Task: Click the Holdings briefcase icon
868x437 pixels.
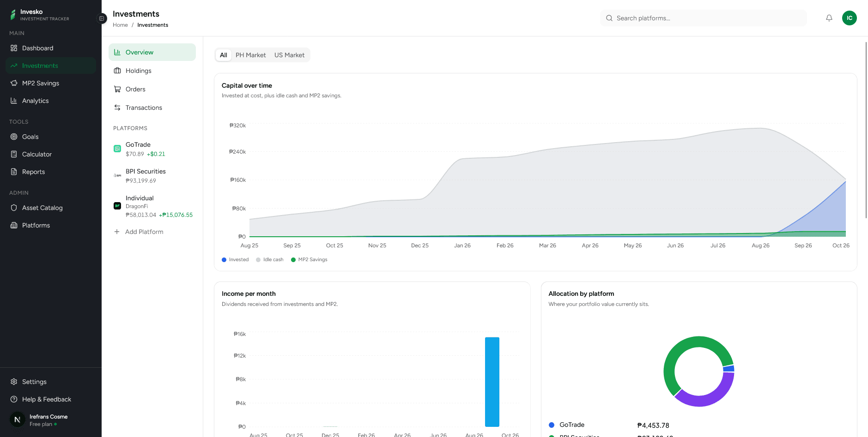Action: click(117, 71)
